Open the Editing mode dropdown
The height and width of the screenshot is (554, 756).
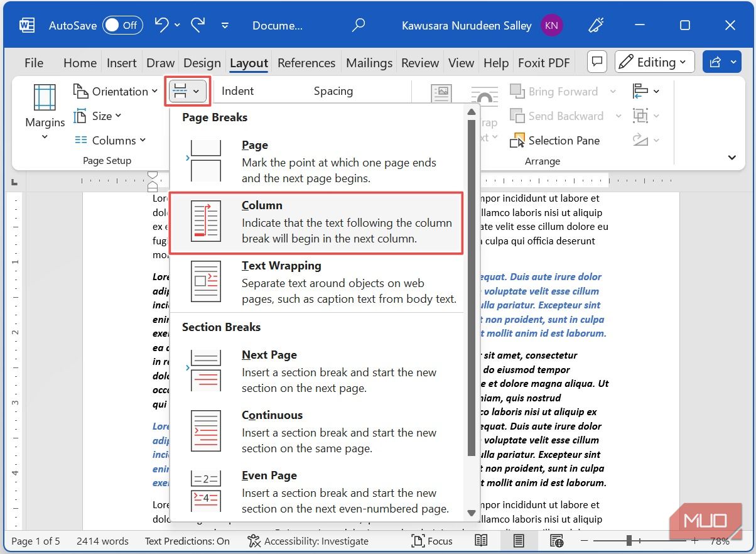pos(655,62)
